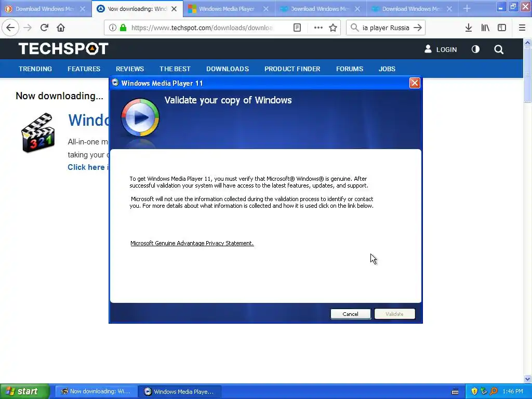Switch to the Windows Media Player tab
Screen dimensions: 532x399
click(x=229, y=9)
